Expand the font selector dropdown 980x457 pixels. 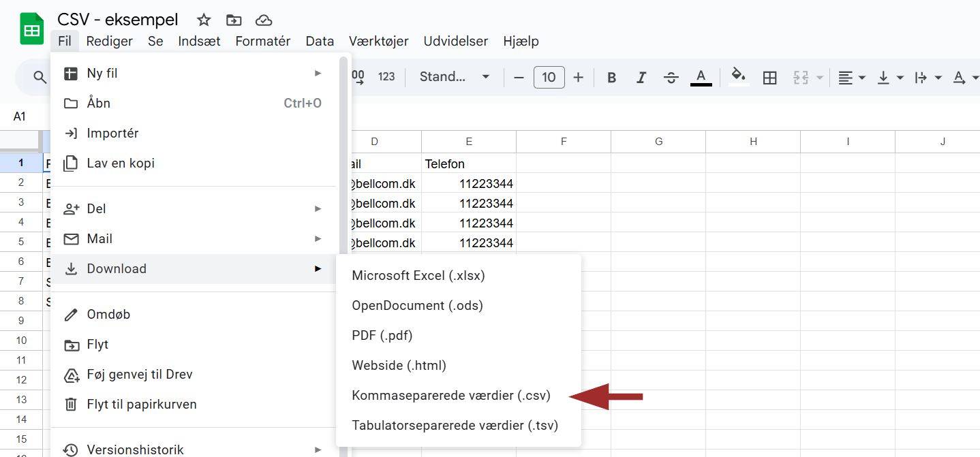(455, 77)
